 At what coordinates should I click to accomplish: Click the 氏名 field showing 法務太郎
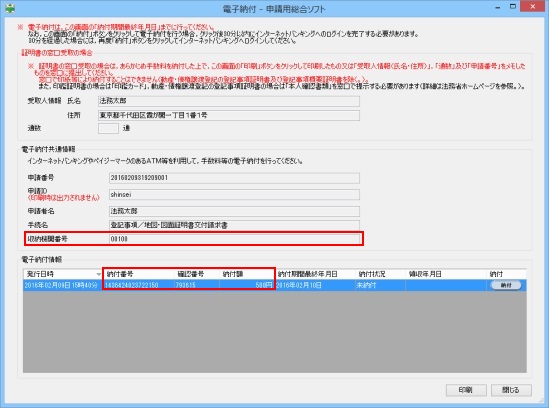(229, 101)
